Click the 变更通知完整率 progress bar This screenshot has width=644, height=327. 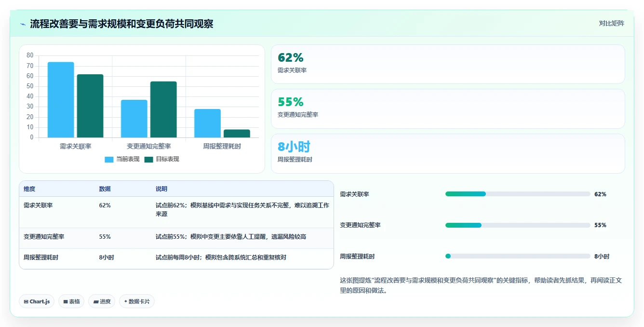pyautogui.click(x=518, y=225)
